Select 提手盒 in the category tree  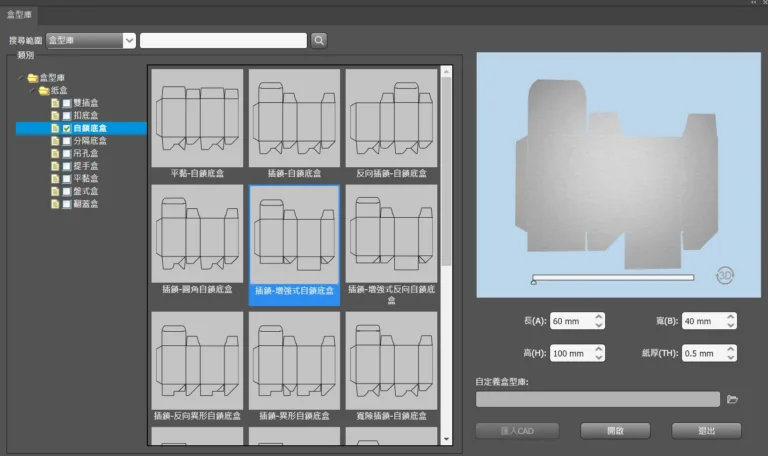(86, 166)
